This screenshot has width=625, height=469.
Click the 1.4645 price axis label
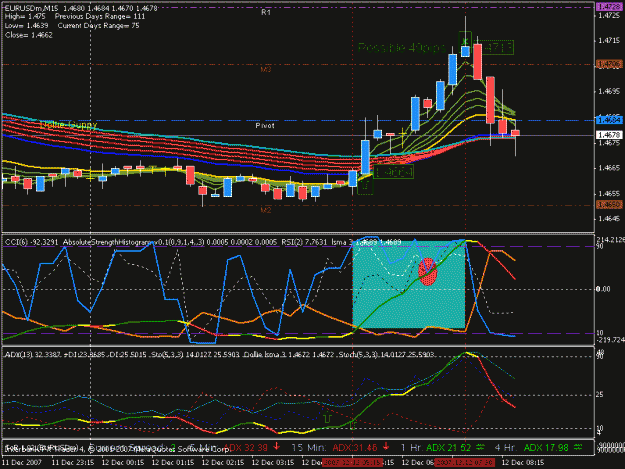click(609, 219)
